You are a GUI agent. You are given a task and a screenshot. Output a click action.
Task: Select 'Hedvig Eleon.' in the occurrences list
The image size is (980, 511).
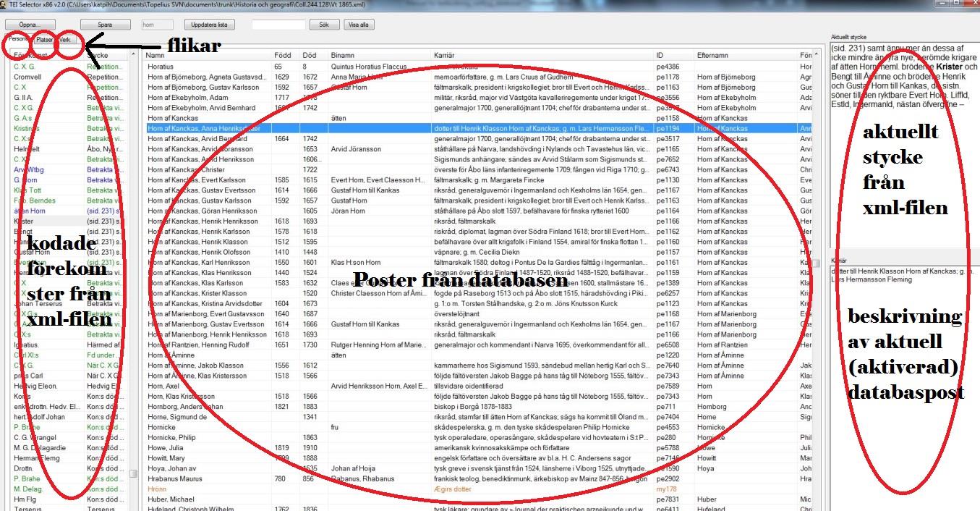pyautogui.click(x=34, y=387)
